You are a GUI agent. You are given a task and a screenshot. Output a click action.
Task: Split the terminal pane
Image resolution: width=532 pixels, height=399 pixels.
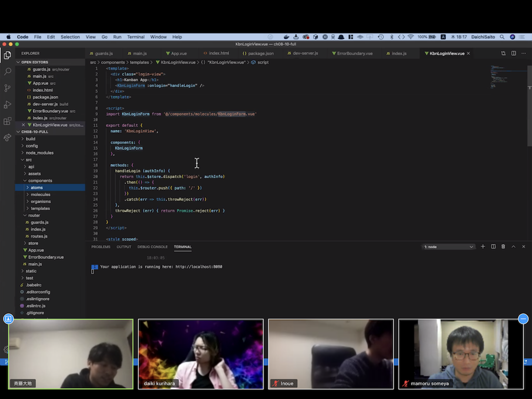tap(493, 246)
